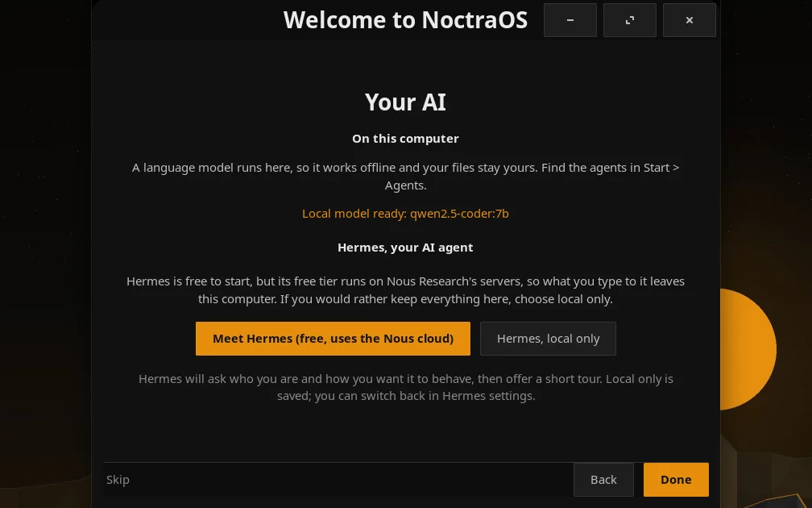Image resolution: width=812 pixels, height=508 pixels.
Task: Click the 'Your AI' heading
Action: (405, 102)
